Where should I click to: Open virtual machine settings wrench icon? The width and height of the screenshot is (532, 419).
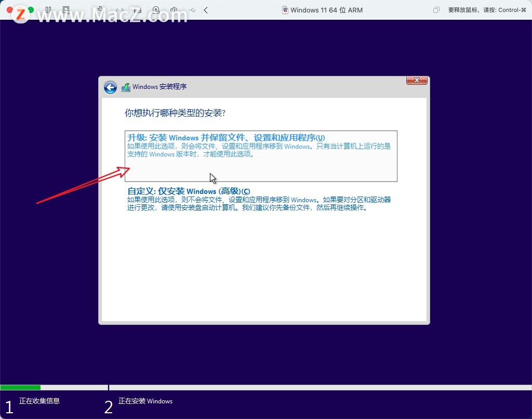pos(100,10)
